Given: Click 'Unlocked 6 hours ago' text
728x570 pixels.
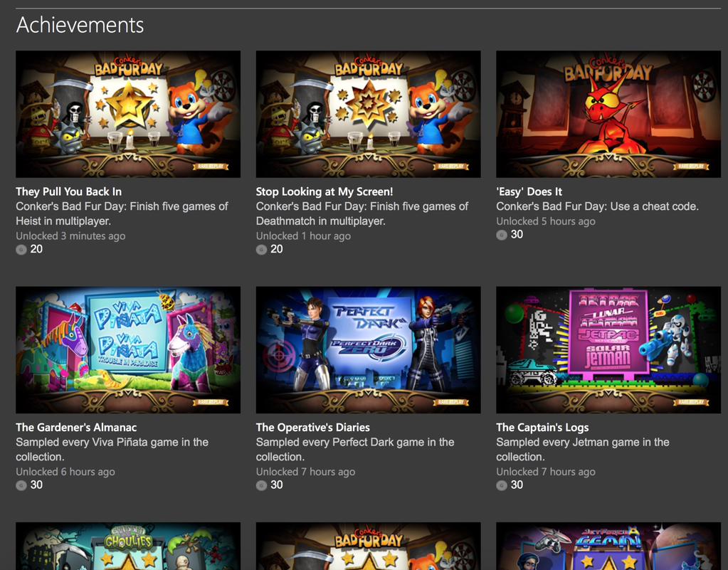Looking at the screenshot, I should (65, 472).
